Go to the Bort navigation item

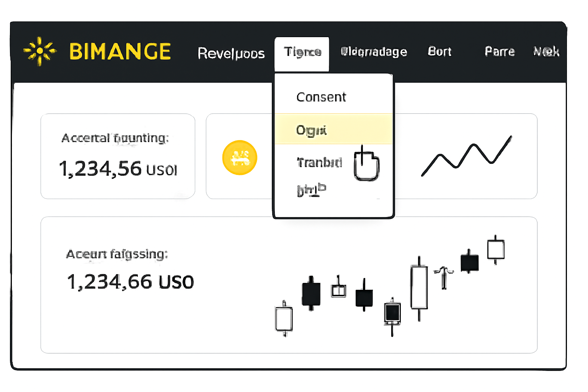point(439,52)
